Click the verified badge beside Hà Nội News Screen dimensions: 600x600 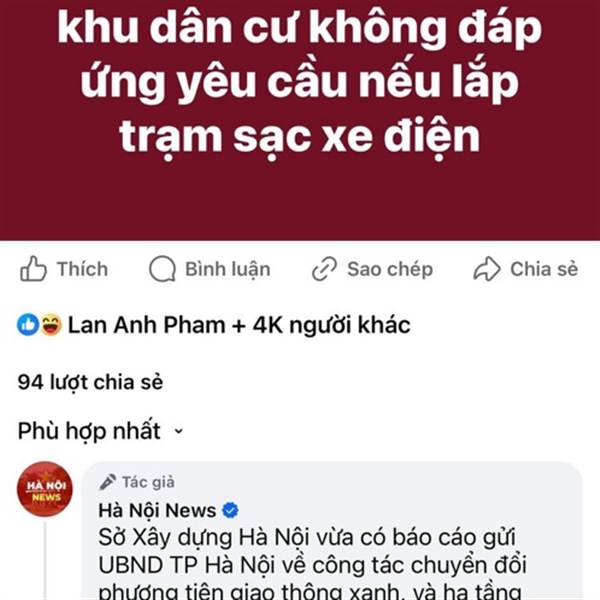coord(230,510)
